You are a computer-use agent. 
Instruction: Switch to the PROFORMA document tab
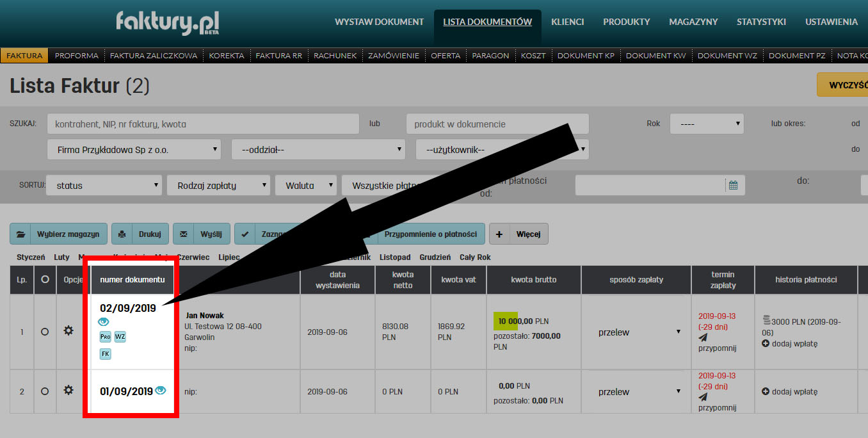click(x=77, y=56)
